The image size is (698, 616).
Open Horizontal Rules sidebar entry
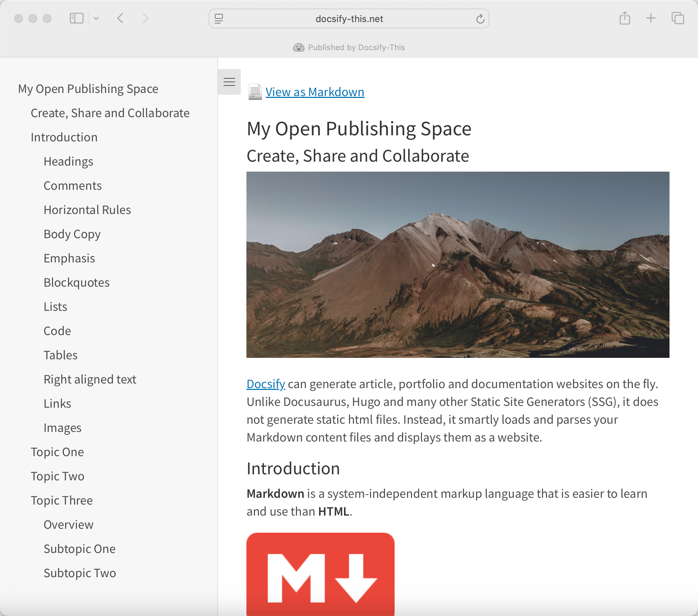87,210
